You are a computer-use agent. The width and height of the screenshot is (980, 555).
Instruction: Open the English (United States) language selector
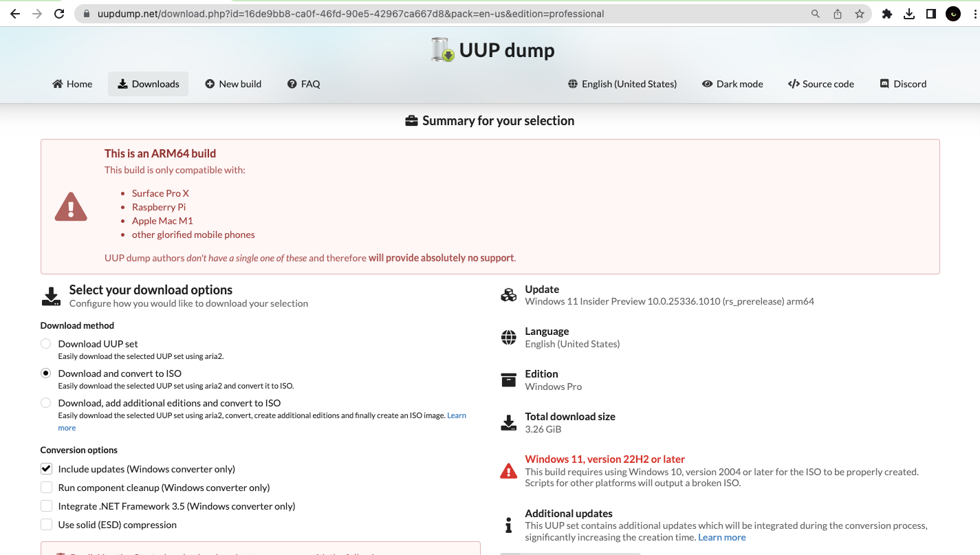pyautogui.click(x=622, y=84)
